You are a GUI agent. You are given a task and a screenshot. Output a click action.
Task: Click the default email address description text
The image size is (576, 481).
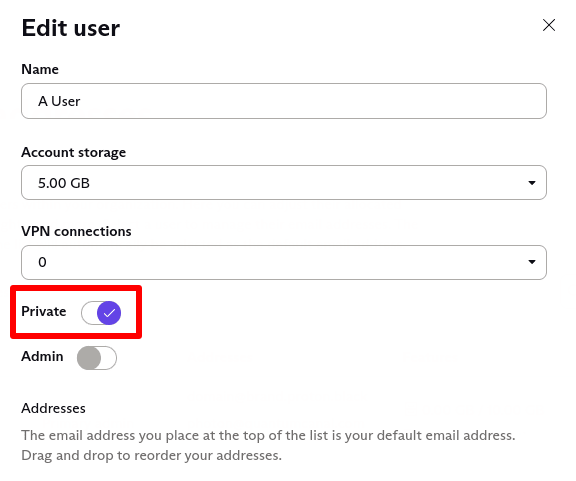point(268,445)
